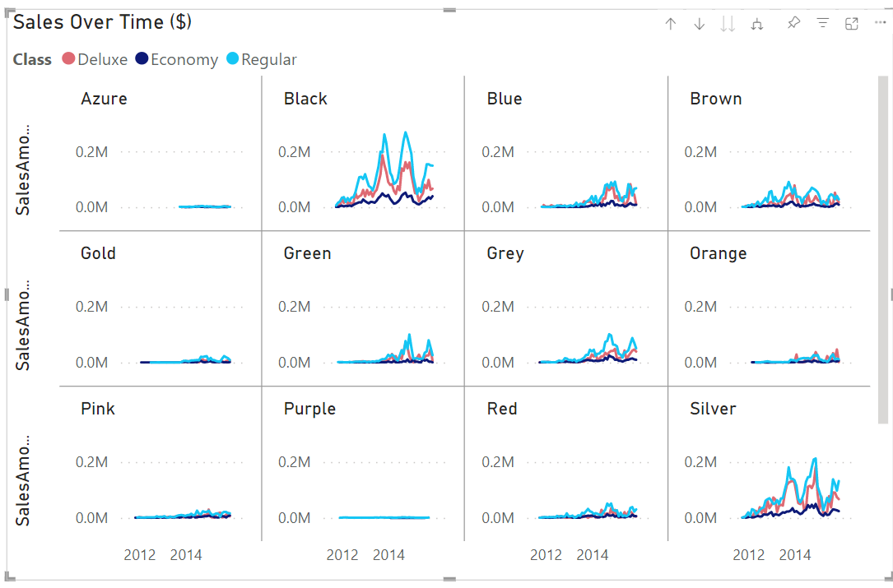The image size is (893, 588).
Task: Click 0.0M axis label in Pink chart
Action: click(91, 518)
